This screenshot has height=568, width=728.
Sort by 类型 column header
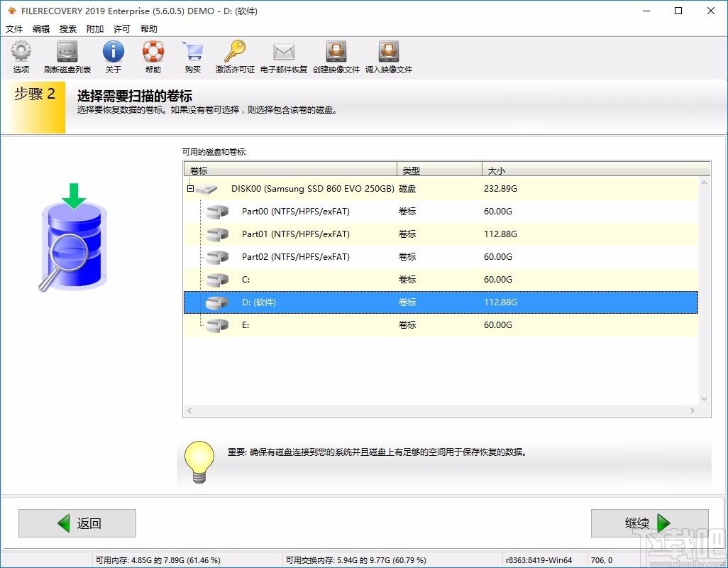click(x=440, y=170)
